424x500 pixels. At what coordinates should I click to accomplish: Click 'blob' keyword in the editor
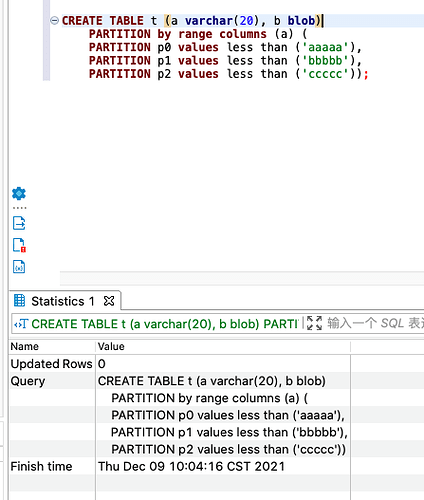point(301,21)
